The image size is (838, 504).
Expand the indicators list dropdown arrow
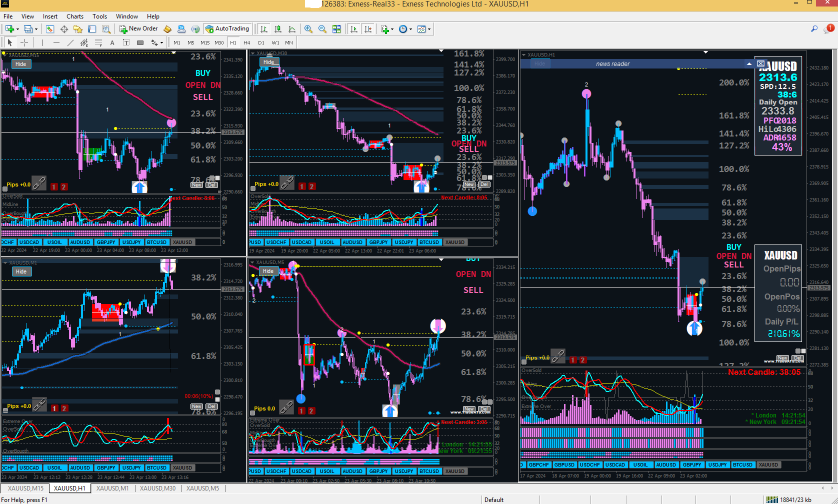coord(392,29)
